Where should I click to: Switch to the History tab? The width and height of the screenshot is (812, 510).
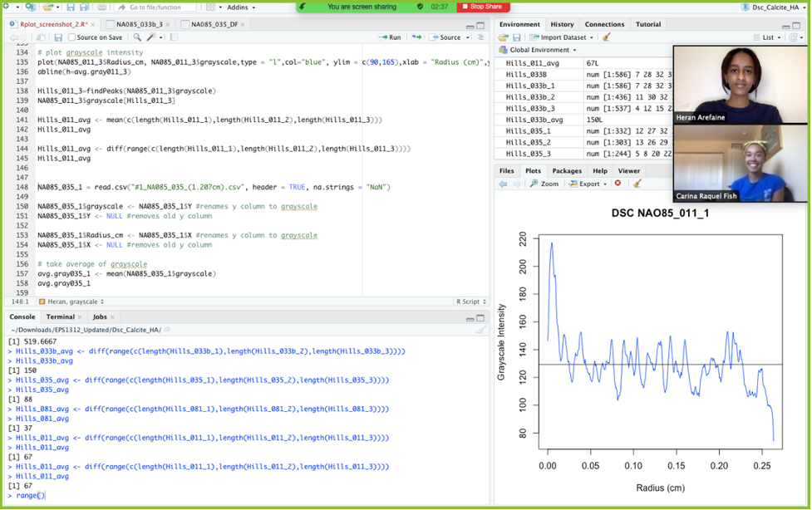[x=562, y=24]
